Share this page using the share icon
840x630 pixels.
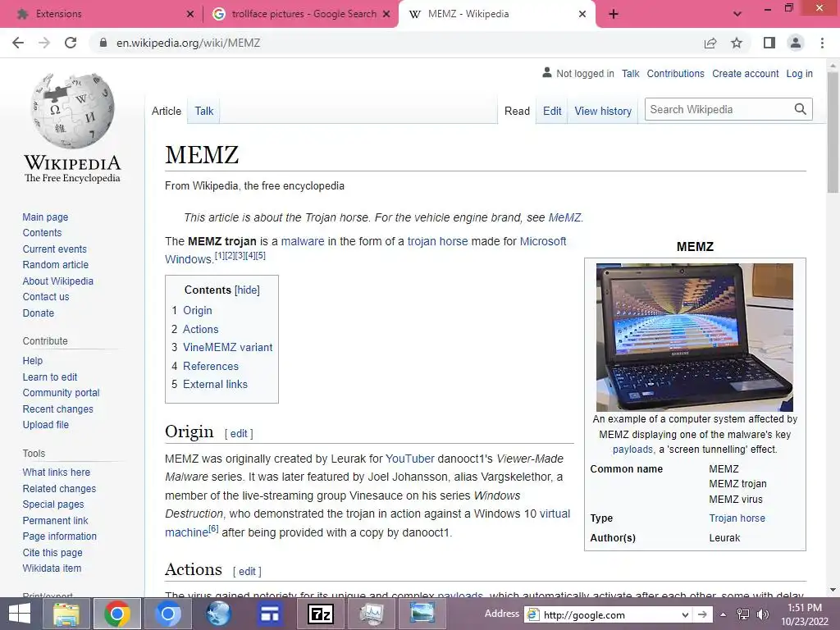click(710, 43)
